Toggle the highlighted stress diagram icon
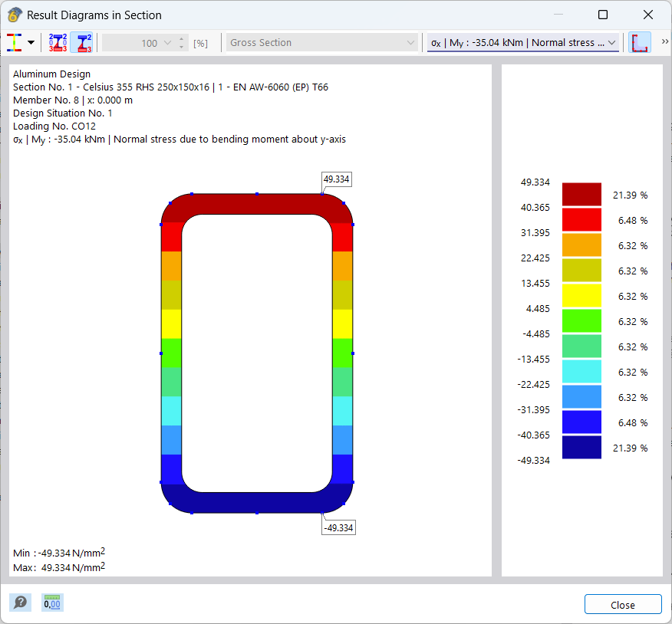The height and width of the screenshot is (624, 672). pyautogui.click(x=83, y=42)
